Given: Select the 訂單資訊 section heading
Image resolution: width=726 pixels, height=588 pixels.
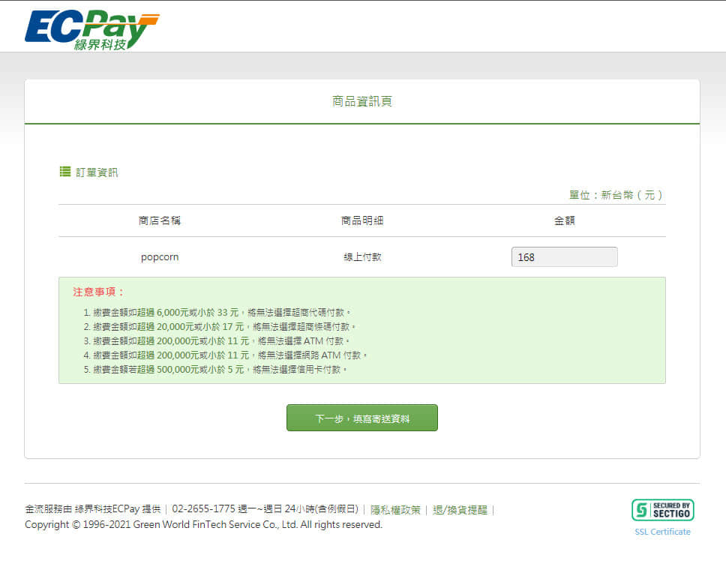Looking at the screenshot, I should click(97, 172).
